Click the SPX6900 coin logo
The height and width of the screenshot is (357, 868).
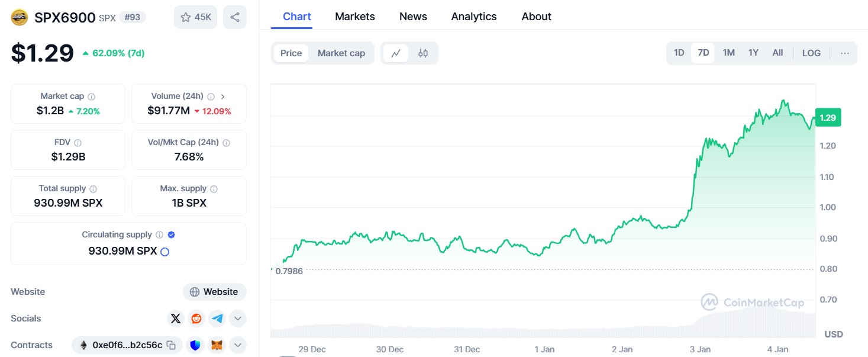pyautogui.click(x=20, y=17)
